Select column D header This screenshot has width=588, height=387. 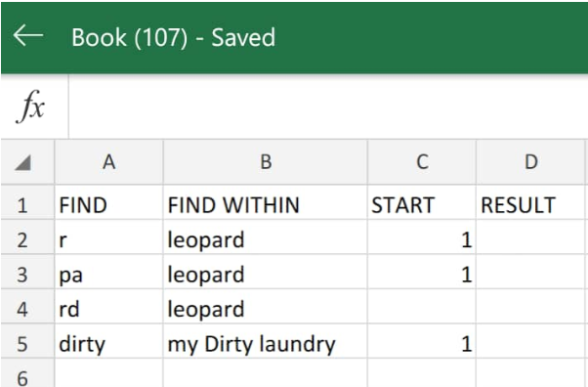click(531, 162)
